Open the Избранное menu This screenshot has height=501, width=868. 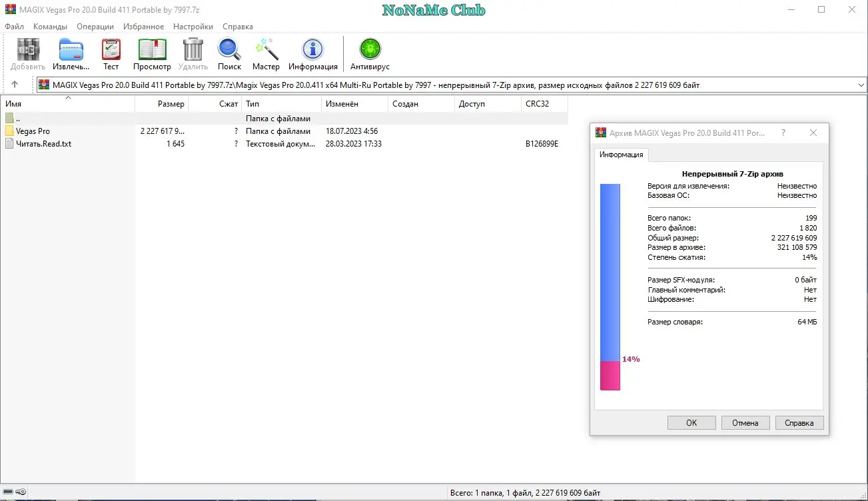click(143, 27)
